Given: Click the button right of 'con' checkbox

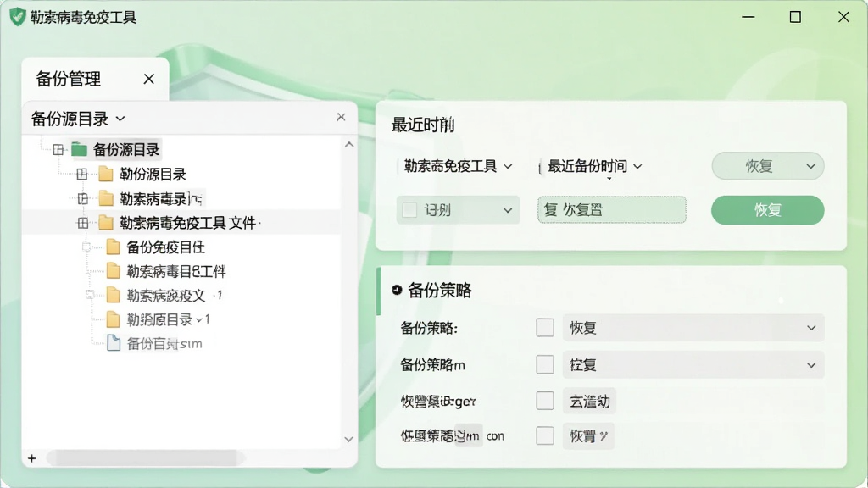Looking at the screenshot, I should pyautogui.click(x=588, y=436).
